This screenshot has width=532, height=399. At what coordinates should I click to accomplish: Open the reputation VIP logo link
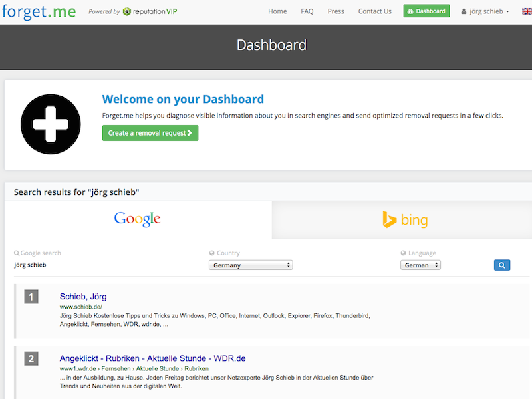150,11
